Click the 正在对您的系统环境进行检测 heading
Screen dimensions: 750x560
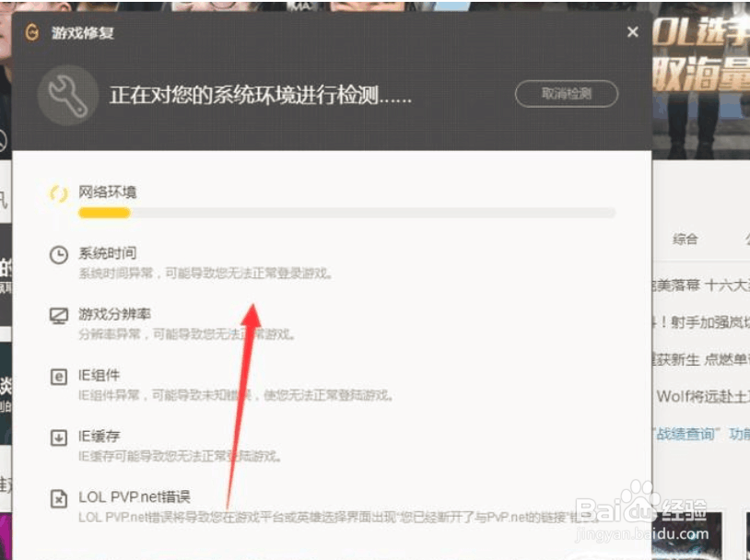(x=261, y=95)
